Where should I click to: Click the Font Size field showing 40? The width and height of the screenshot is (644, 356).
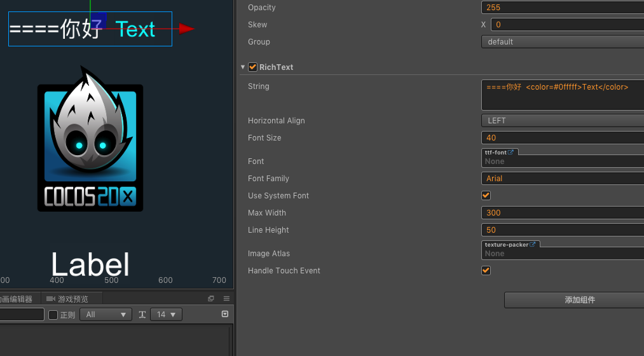point(563,137)
